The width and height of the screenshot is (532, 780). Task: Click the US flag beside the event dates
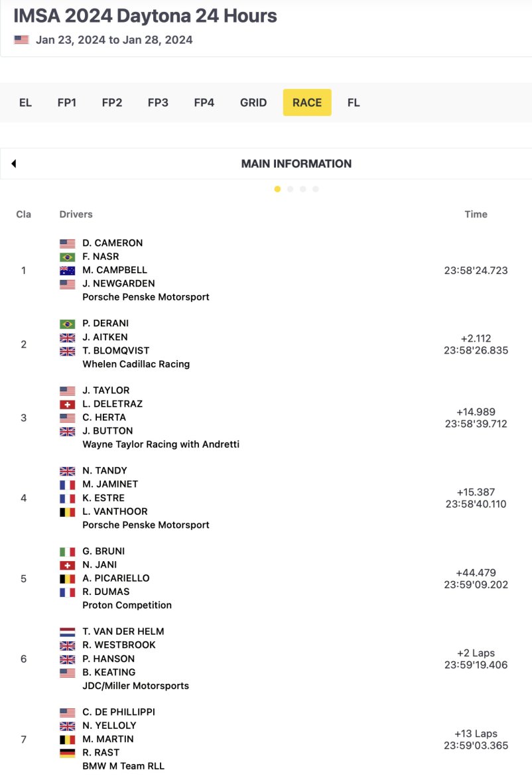point(20,39)
